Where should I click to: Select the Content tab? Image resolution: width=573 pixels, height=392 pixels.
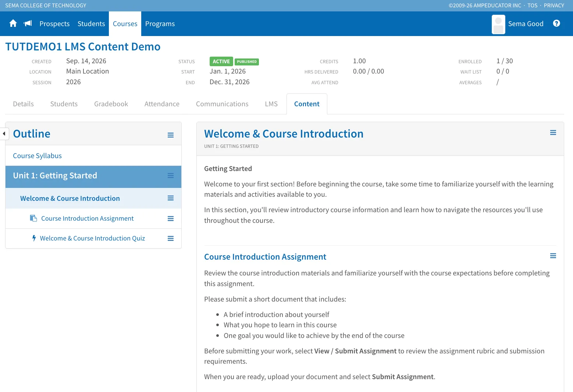307,104
